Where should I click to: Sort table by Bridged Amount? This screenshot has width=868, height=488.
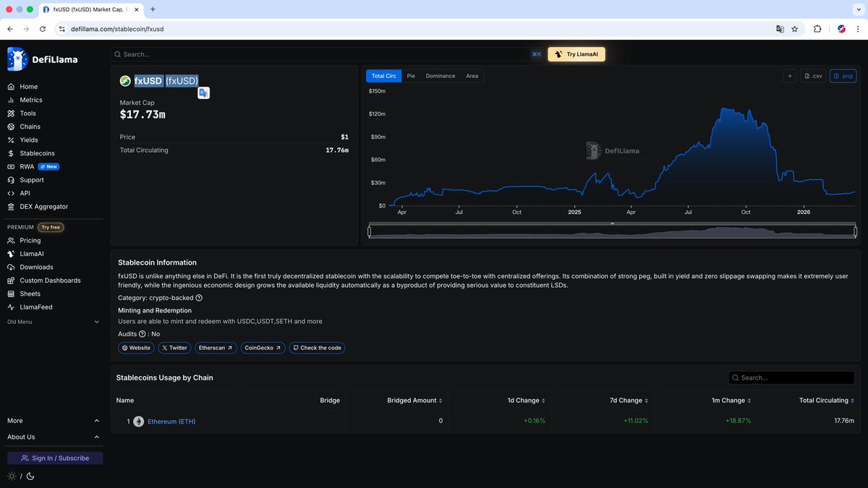point(414,401)
